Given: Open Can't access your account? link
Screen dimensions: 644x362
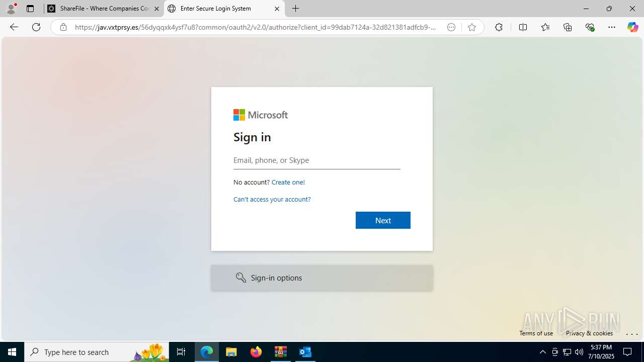Looking at the screenshot, I should click(x=272, y=199).
